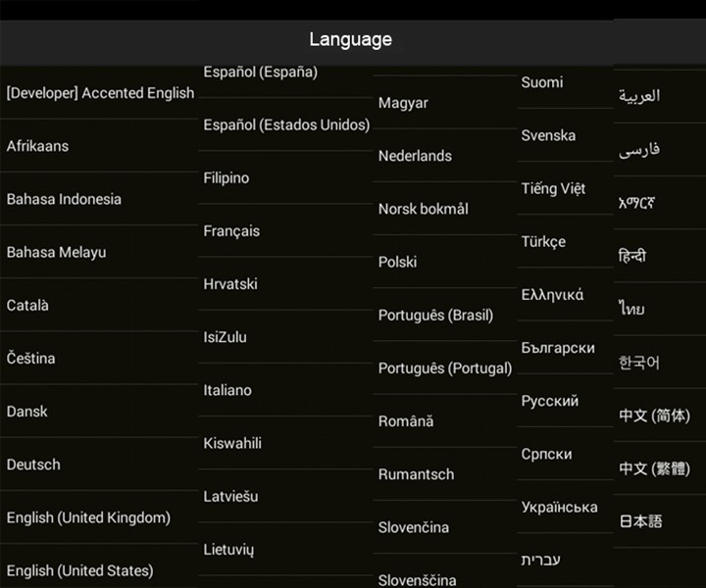The height and width of the screenshot is (588, 706).
Task: Choose Français from the list
Action: point(231,231)
